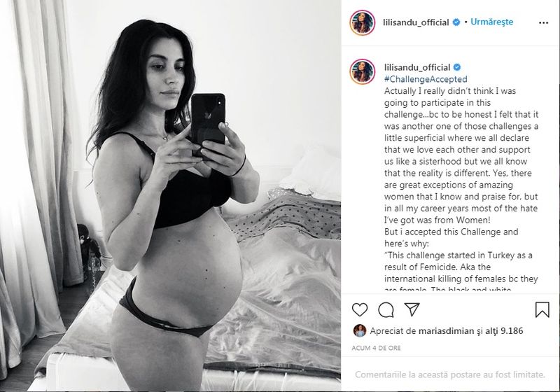Open the three-dot more options menu
Viewport: 560px width, 392px height.
coord(543,23)
